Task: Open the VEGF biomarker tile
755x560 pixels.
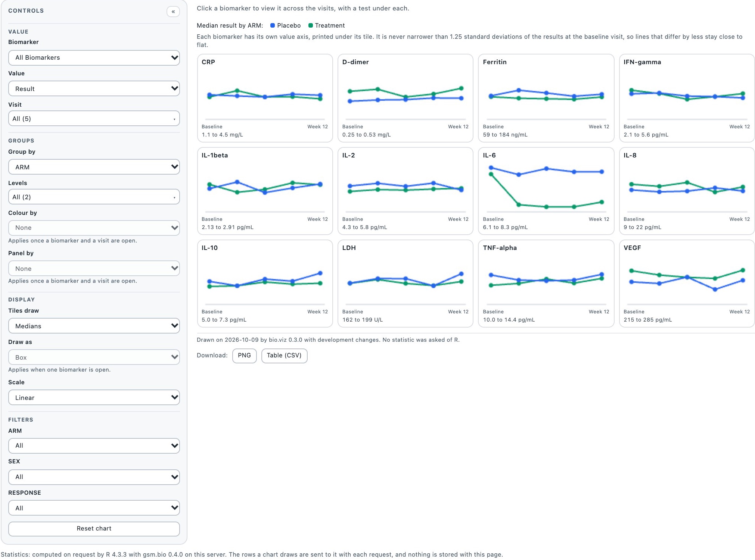Action: [x=687, y=284]
